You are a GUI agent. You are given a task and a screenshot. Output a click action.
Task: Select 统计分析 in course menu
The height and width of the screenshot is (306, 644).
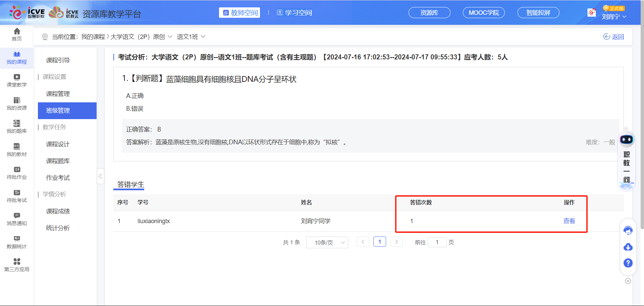coord(58,228)
